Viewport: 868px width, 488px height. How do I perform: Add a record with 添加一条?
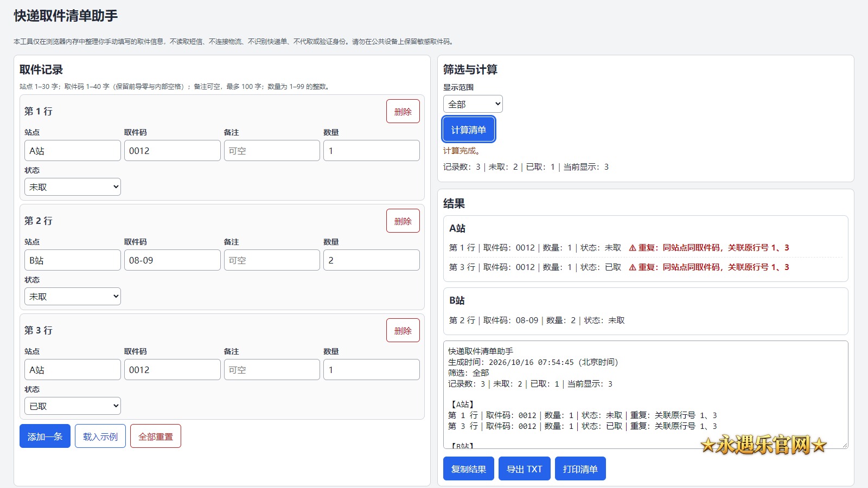tap(45, 436)
